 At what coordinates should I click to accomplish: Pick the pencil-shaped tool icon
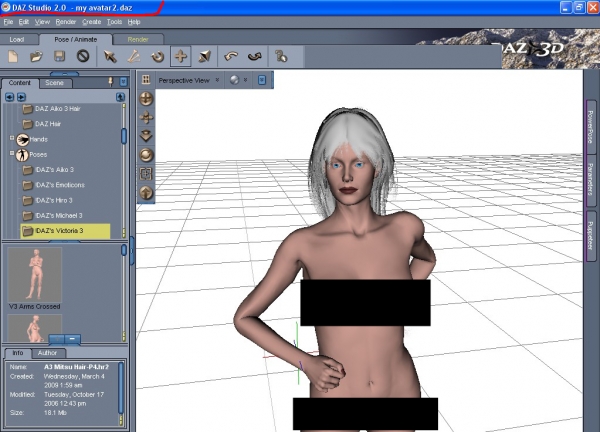(134, 57)
